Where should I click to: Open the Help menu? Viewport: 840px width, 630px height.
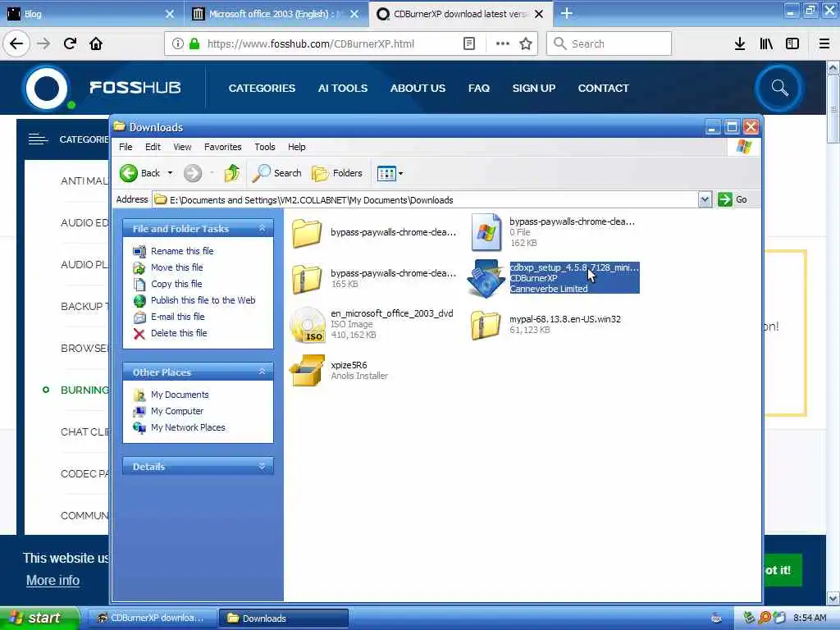296,147
